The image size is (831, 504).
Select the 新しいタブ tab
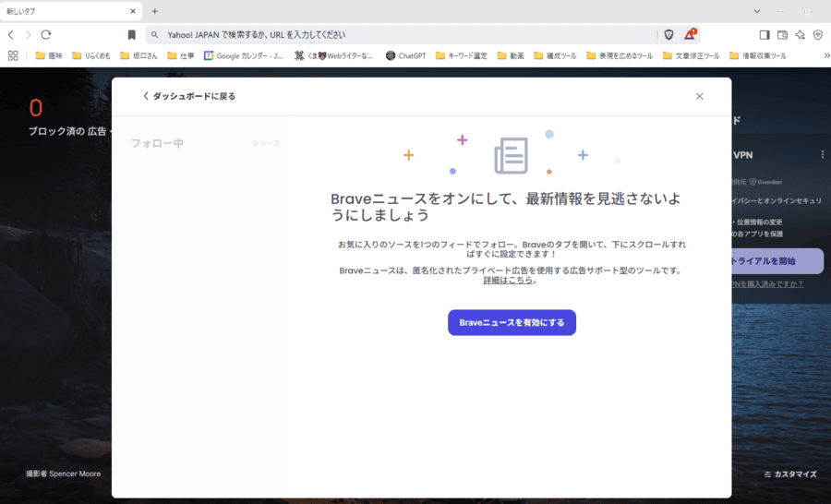[71, 11]
